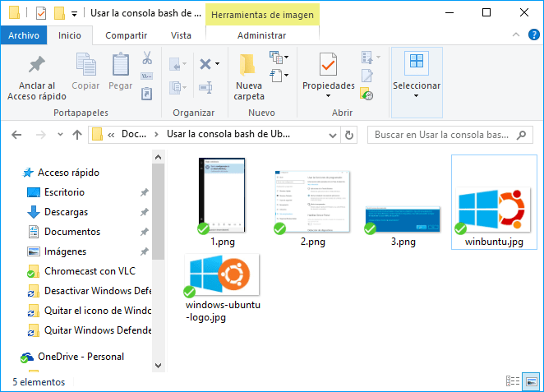Expand the Propiedades dropdown arrow
The image size is (544, 392).
coord(328,96)
